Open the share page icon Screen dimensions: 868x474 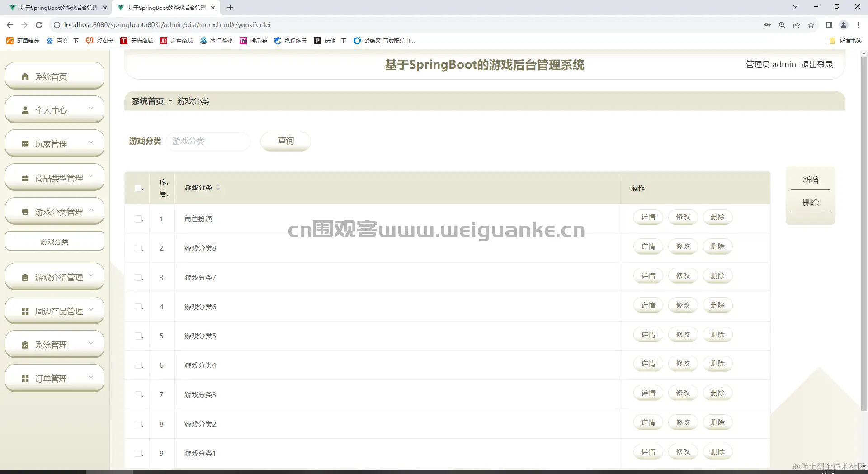797,25
